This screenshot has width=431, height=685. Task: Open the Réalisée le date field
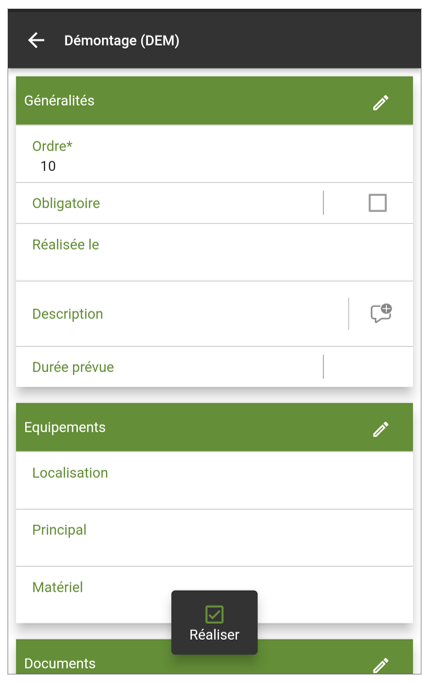214,252
